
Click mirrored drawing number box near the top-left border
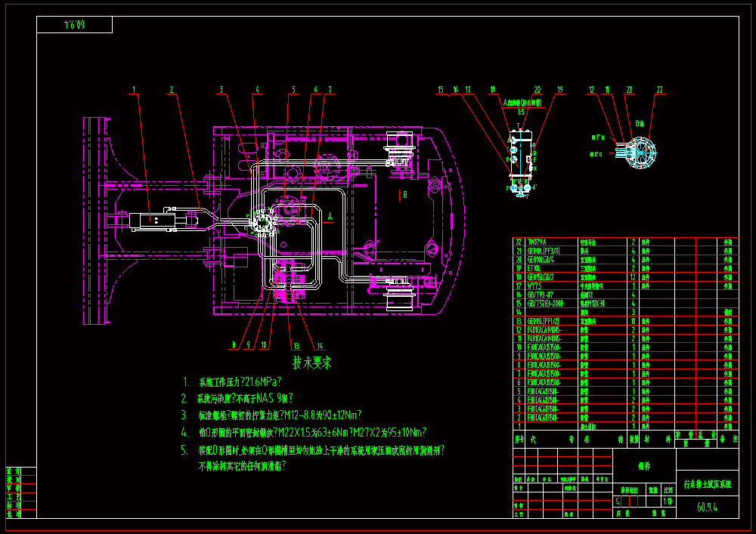coord(75,25)
